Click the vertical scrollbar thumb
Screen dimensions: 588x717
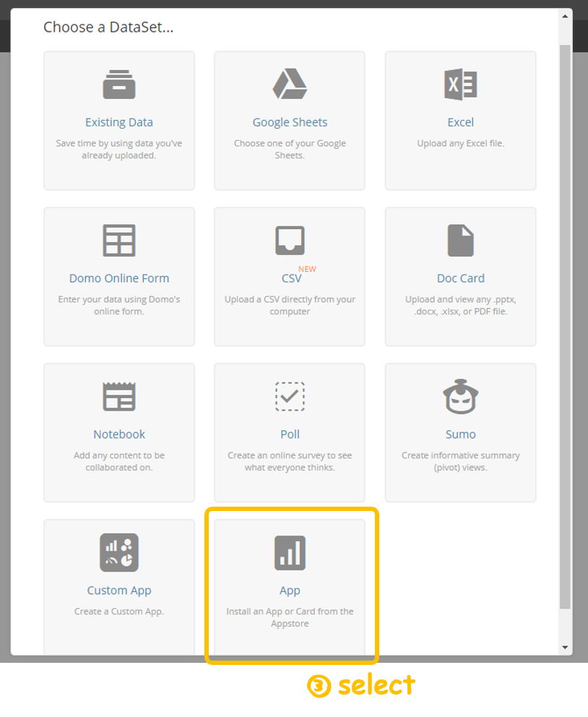point(565,327)
